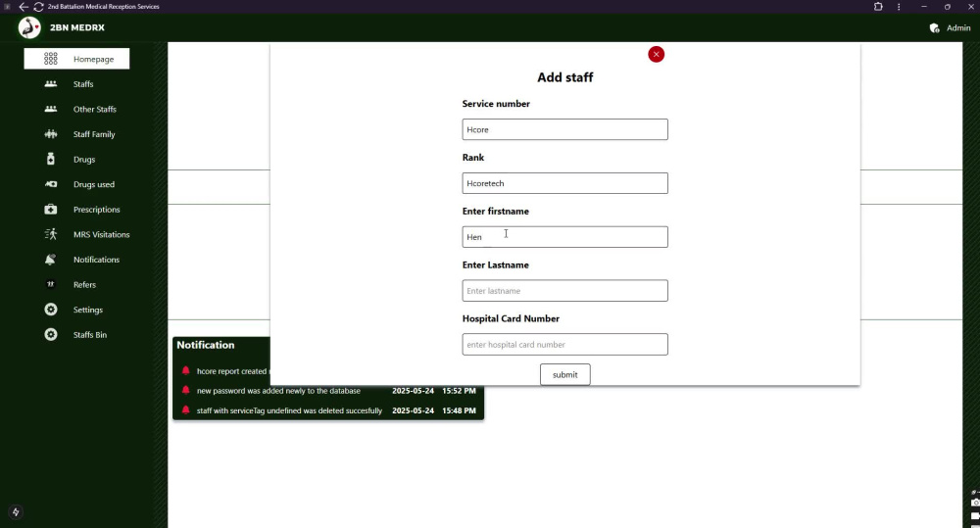Click the 2BN MEDRX title text
Image resolution: width=980 pixels, height=528 pixels.
pos(77,27)
